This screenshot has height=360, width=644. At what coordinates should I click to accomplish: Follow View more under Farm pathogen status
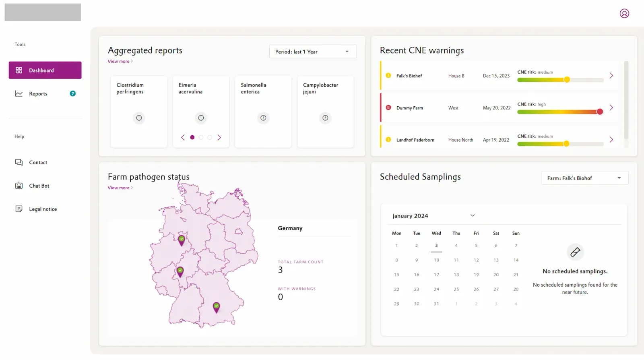coord(120,188)
